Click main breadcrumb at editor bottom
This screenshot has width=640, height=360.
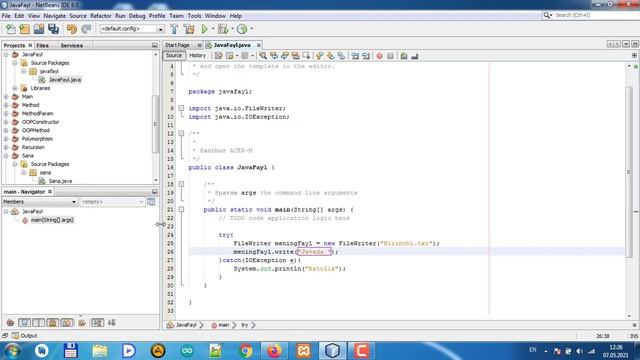224,325
